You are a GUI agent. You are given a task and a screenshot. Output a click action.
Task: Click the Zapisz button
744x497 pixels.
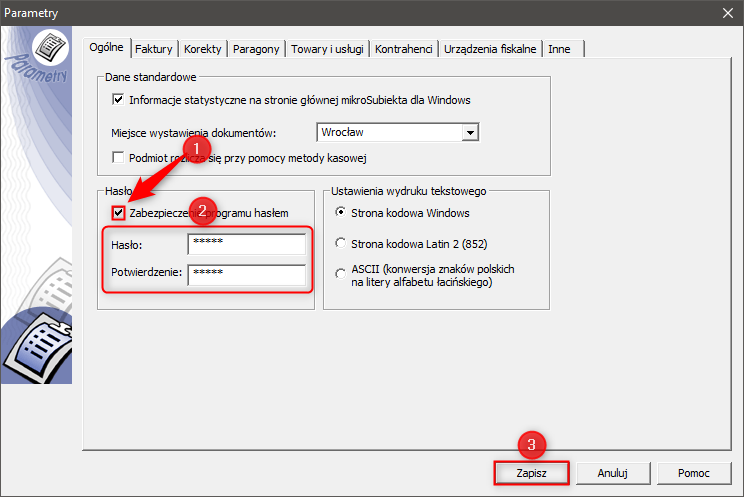tap(531, 473)
